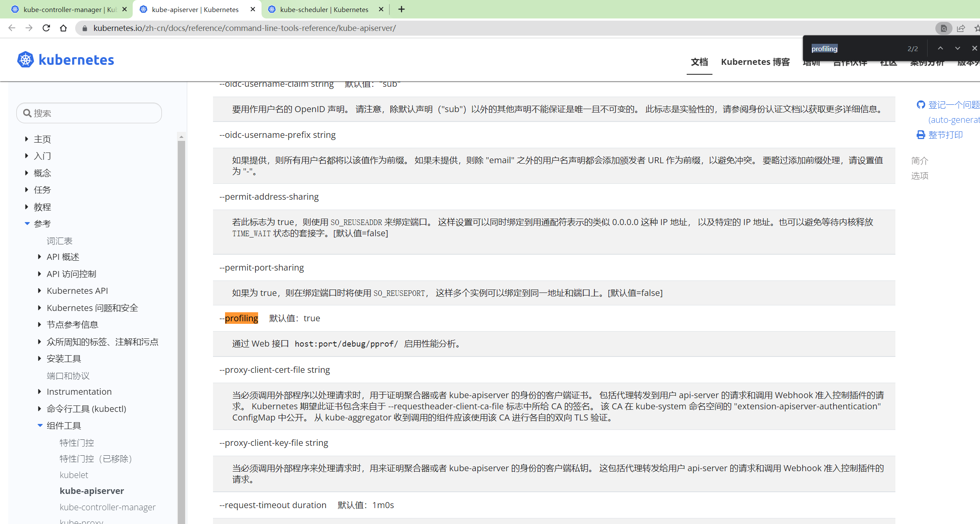Select kube-apiserver in sidebar

point(91,491)
